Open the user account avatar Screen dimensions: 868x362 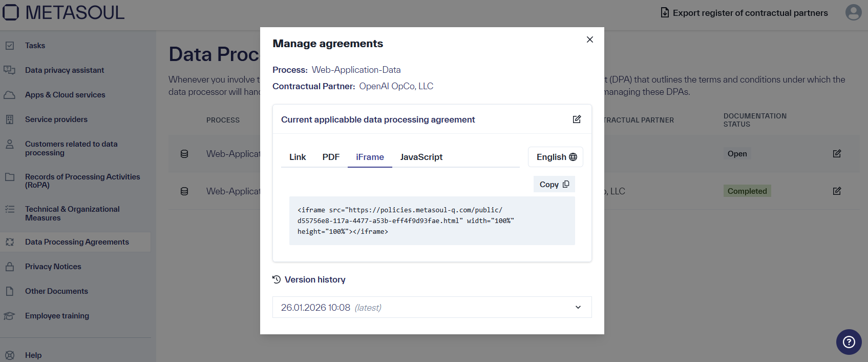click(x=853, y=12)
